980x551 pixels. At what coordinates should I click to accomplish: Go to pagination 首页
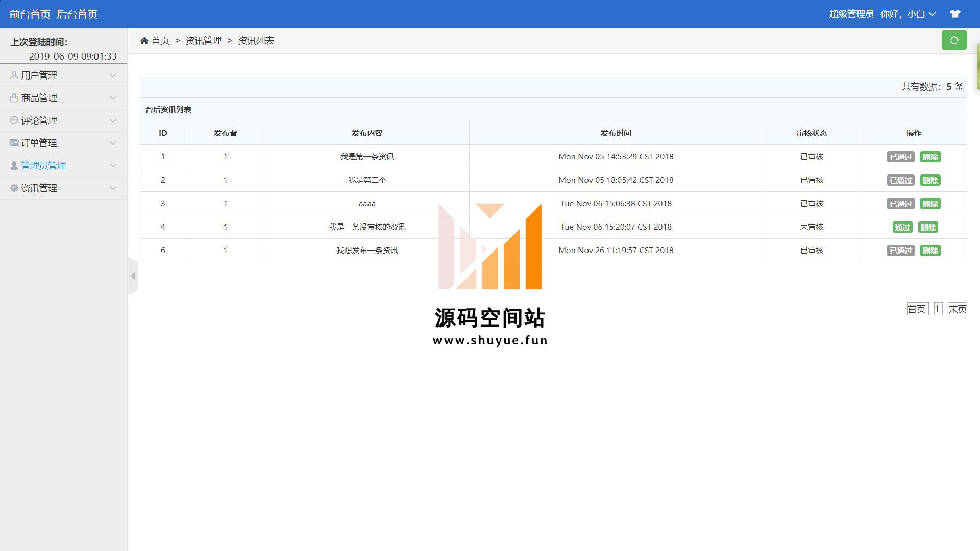pos(917,309)
